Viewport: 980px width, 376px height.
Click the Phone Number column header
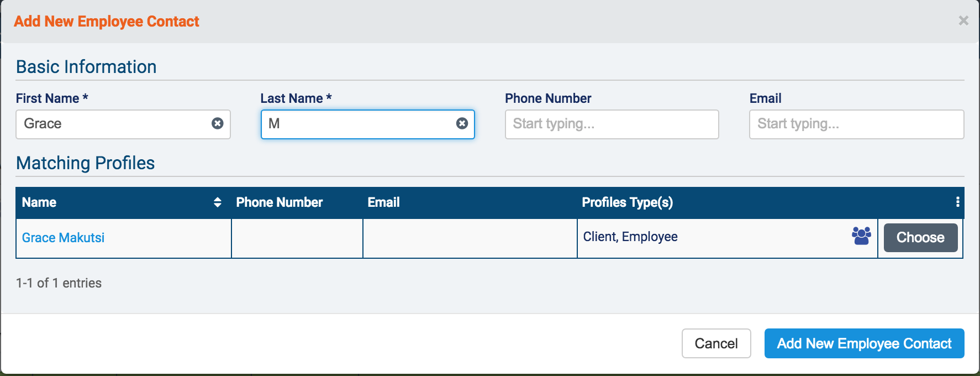pos(280,202)
